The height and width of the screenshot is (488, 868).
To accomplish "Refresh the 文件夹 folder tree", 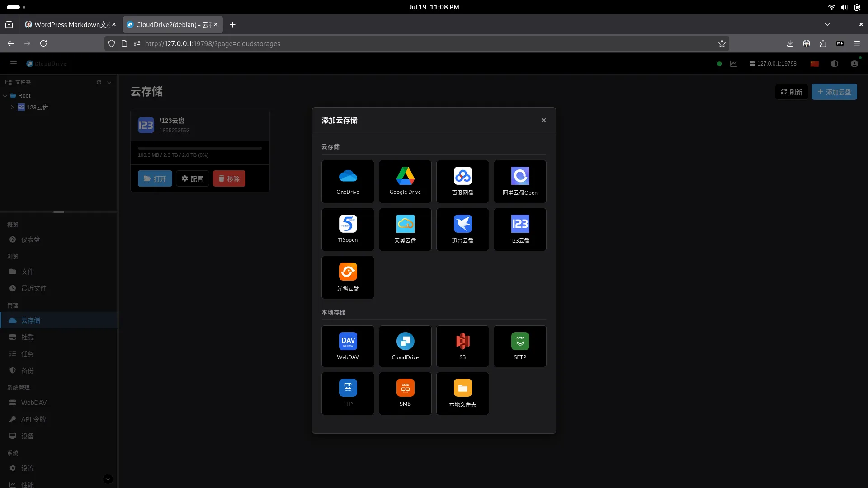I will point(99,82).
